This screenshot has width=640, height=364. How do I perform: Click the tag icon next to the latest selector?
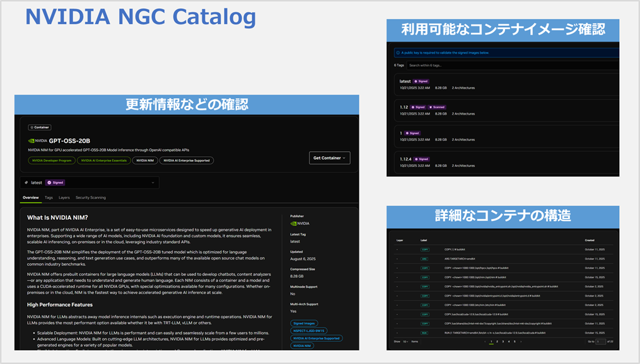click(26, 181)
